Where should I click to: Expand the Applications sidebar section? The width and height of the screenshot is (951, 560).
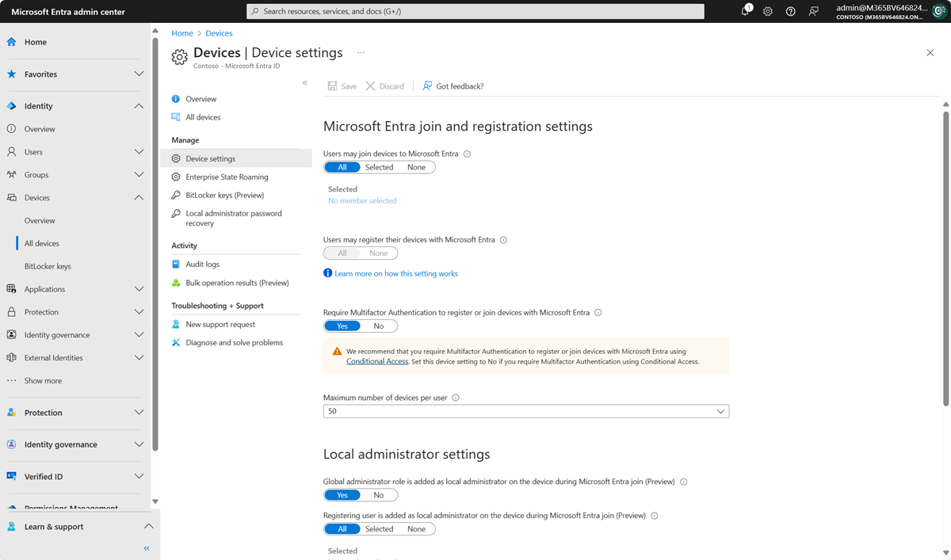pos(73,288)
